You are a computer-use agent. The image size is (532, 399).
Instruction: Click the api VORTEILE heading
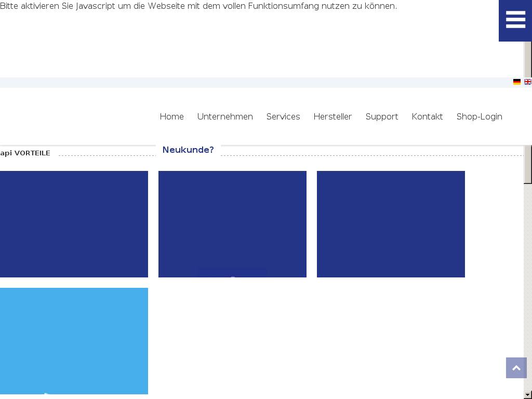tap(25, 153)
